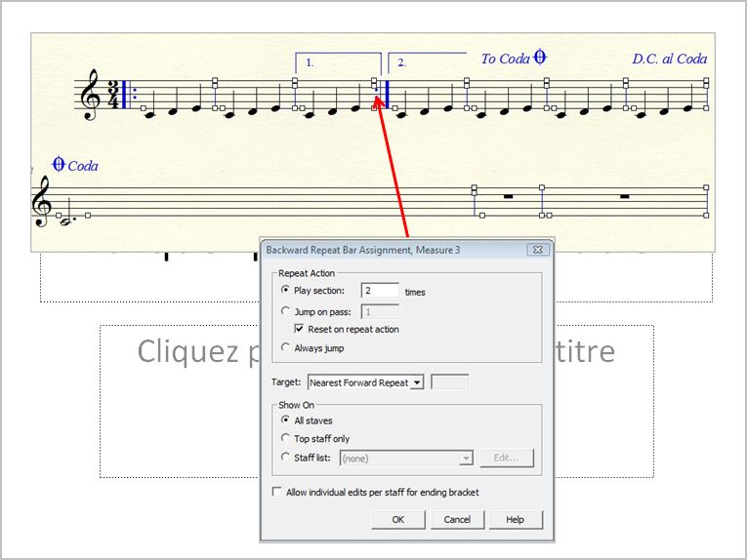The width and height of the screenshot is (747, 560).
Task: Choose the Staff list radio button
Action: 285,458
